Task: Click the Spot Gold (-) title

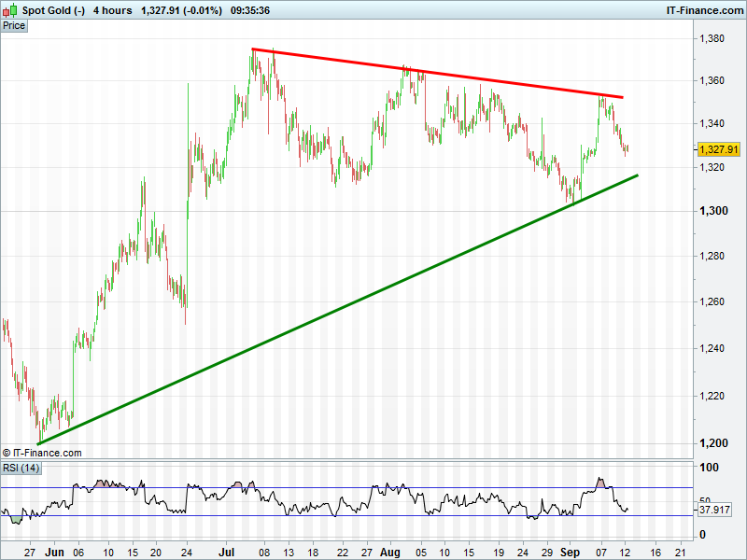Action: coord(53,10)
